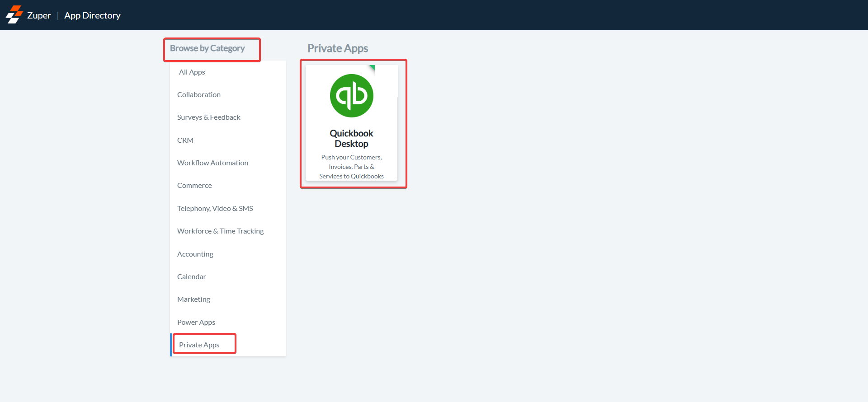Click the Quickbook Desktop description text
This screenshot has height=402, width=868.
(352, 167)
